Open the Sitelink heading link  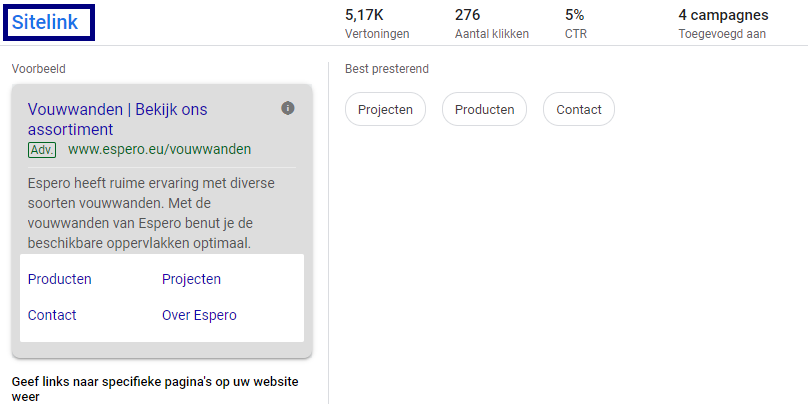tap(45, 21)
